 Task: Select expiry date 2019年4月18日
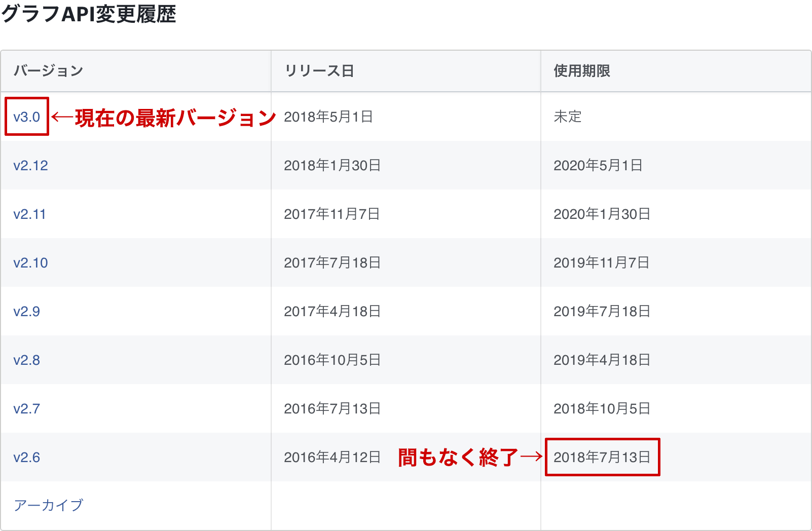[x=602, y=360]
